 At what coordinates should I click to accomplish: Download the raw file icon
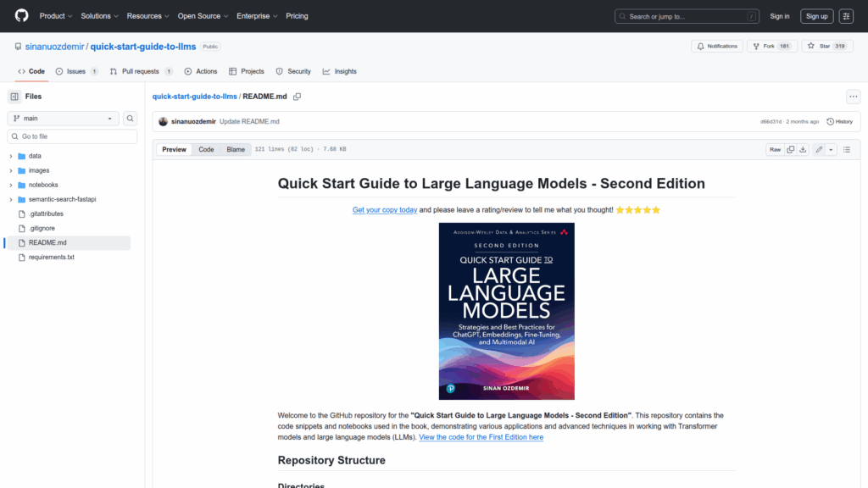pyautogui.click(x=804, y=149)
